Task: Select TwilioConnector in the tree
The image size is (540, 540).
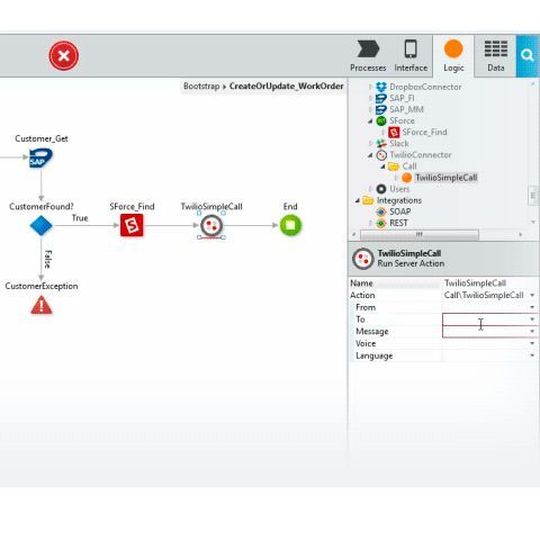Action: pos(420,155)
